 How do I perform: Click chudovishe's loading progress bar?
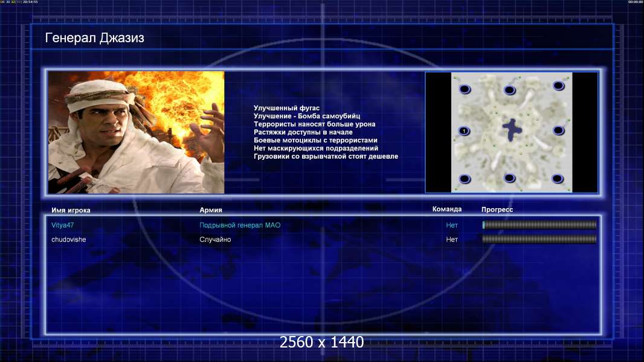point(539,239)
